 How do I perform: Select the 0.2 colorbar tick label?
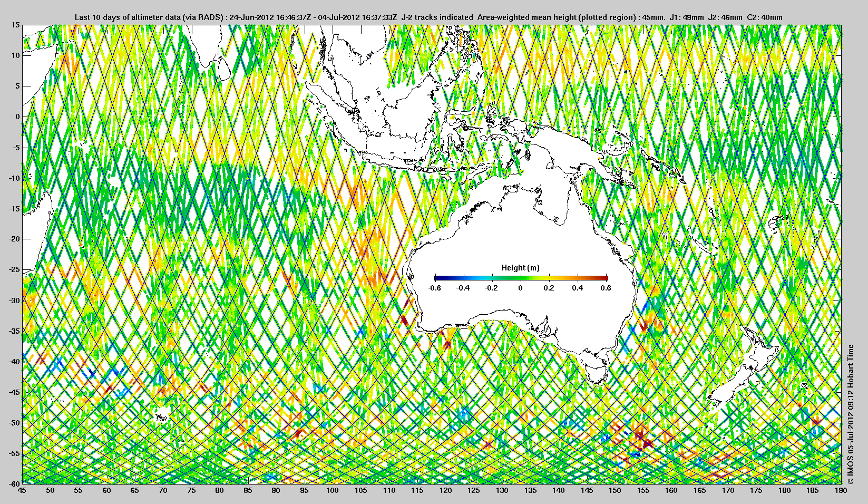coord(549,288)
